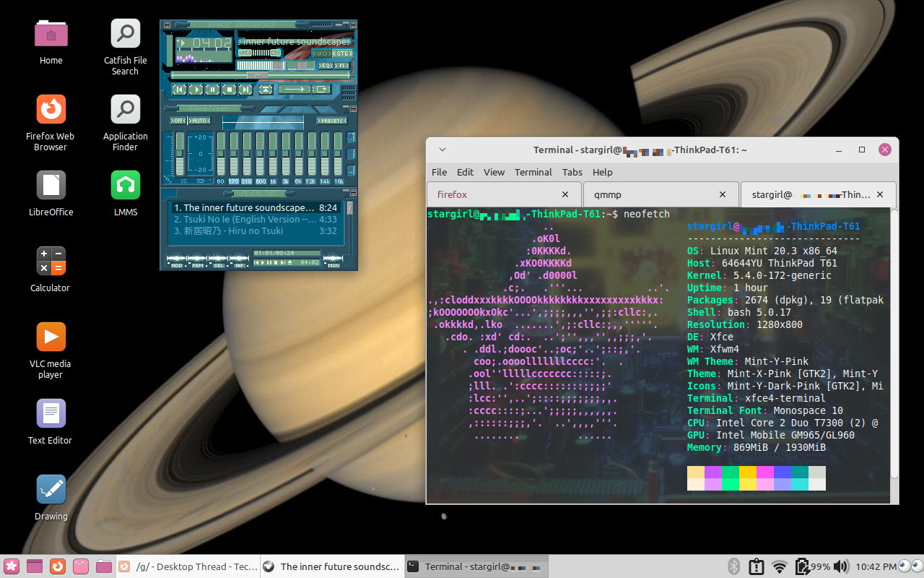
Task: Switch to Terminal window in taskbar
Action: point(476,566)
